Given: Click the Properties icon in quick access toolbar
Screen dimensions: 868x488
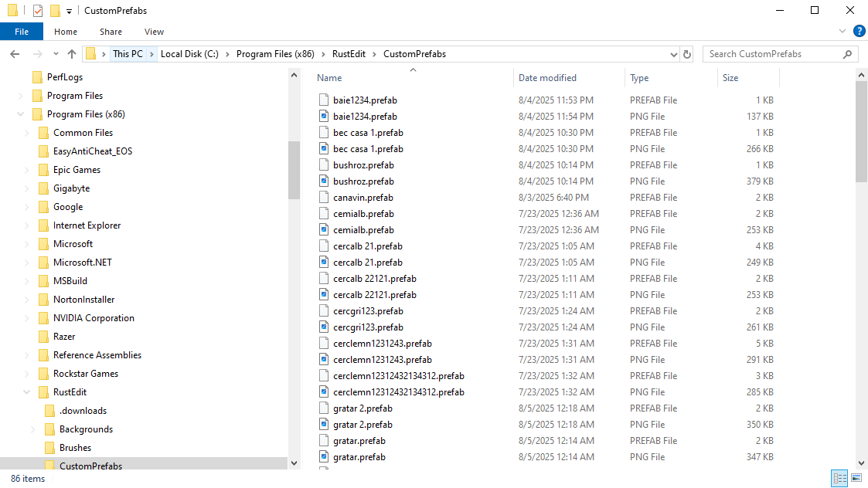Looking at the screenshot, I should [38, 11].
